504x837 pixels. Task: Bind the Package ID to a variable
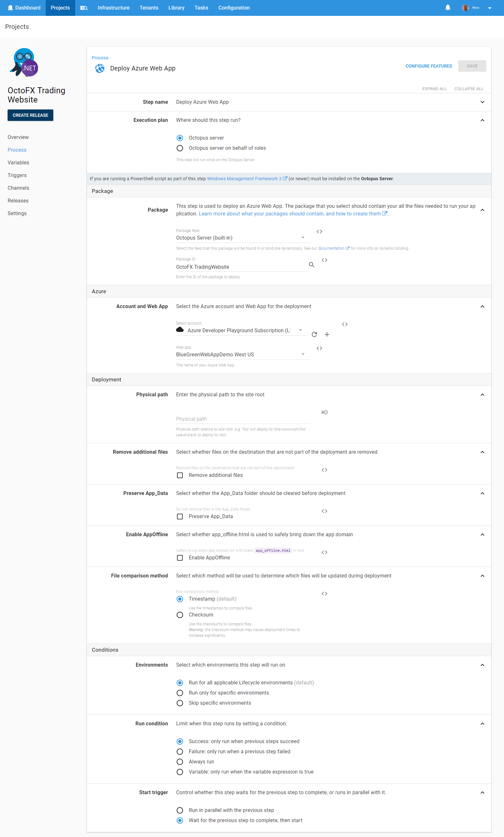tap(324, 260)
